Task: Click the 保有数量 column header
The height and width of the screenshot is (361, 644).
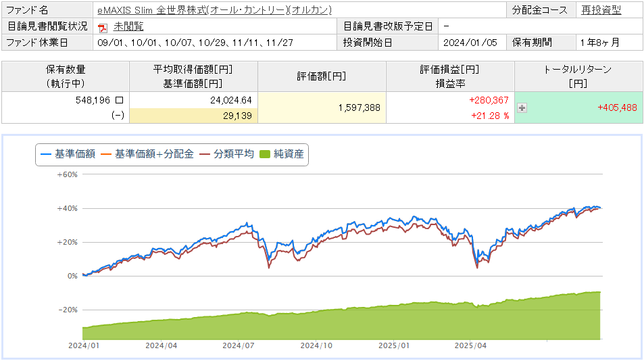Action: click(66, 76)
